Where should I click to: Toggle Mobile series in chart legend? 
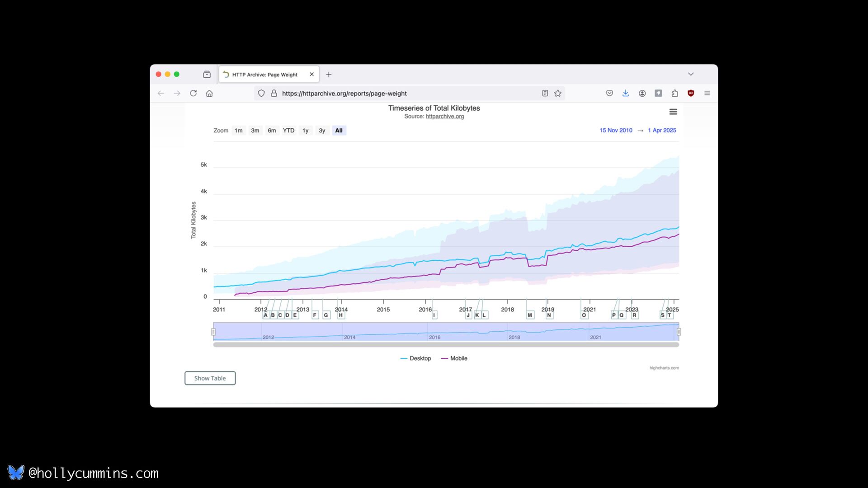pos(458,358)
